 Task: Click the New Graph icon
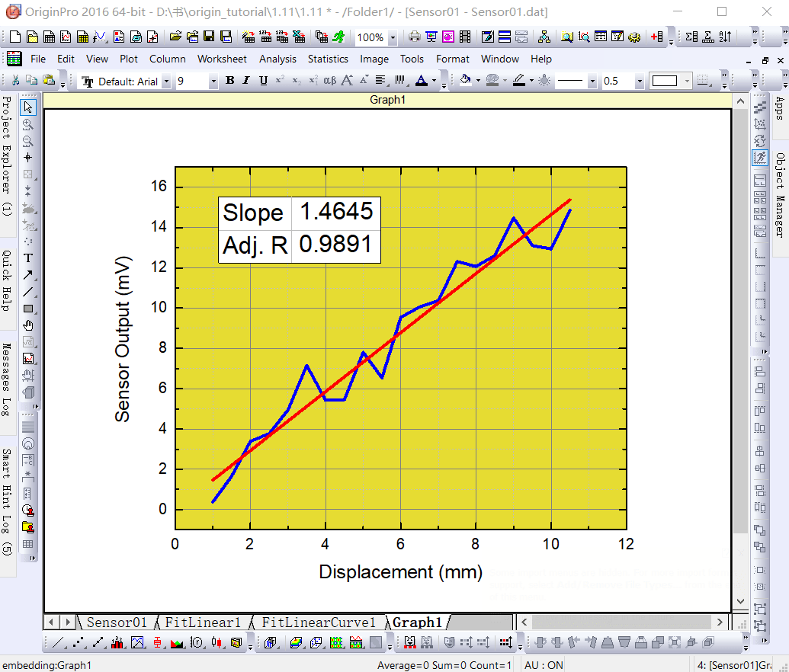click(66, 37)
